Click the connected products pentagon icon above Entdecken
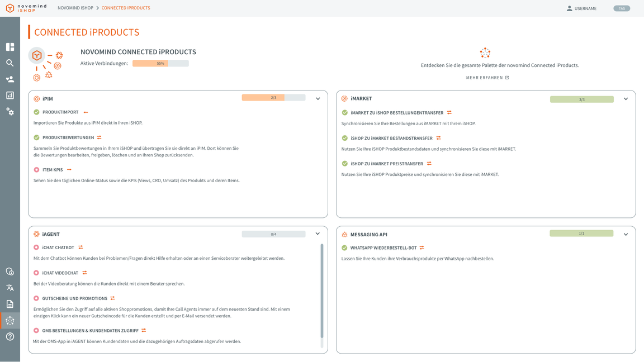This screenshot has height=362, width=644. pyautogui.click(x=485, y=53)
